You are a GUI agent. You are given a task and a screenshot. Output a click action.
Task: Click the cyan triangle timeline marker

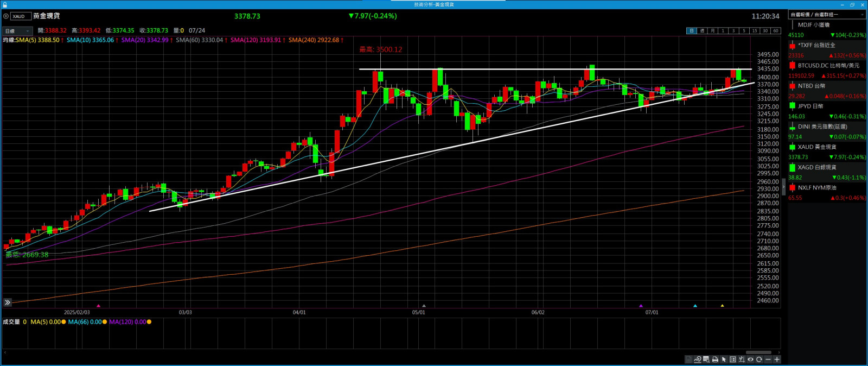tap(695, 306)
